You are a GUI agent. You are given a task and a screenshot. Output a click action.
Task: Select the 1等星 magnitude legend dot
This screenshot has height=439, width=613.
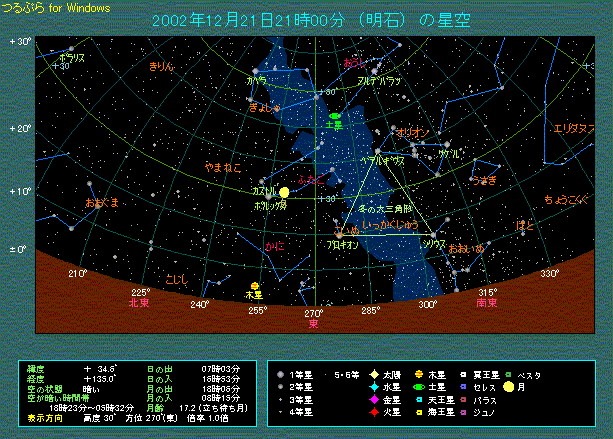[x=282, y=375]
